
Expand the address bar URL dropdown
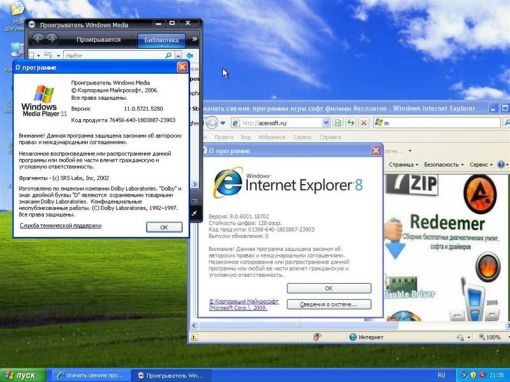click(x=326, y=123)
